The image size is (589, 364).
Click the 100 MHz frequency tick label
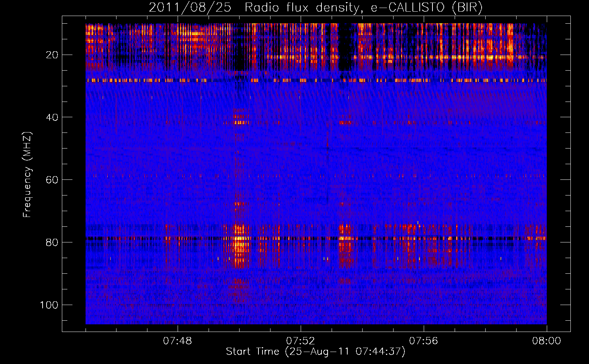49,305
